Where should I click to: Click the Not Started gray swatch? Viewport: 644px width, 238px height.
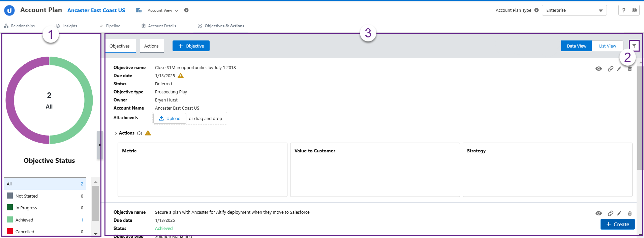pyautogui.click(x=10, y=196)
